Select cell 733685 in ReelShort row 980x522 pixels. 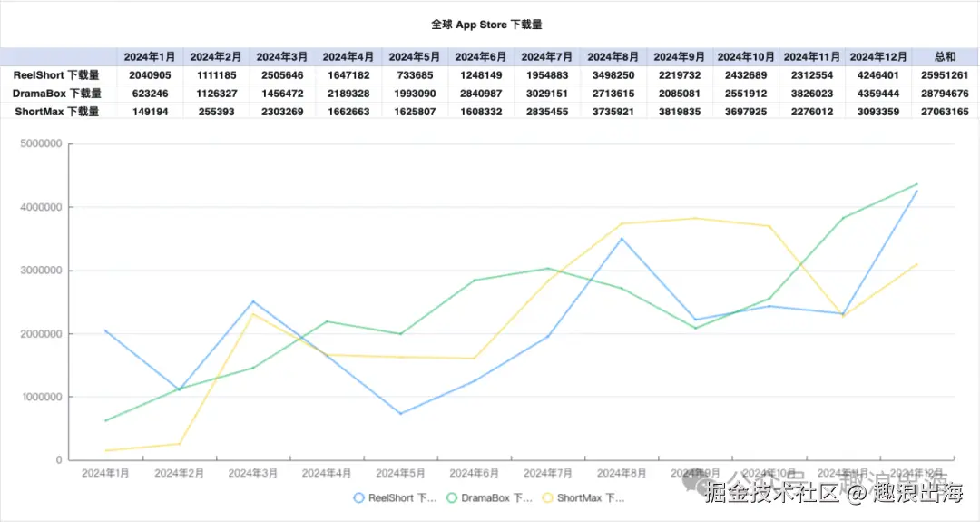[415, 75]
